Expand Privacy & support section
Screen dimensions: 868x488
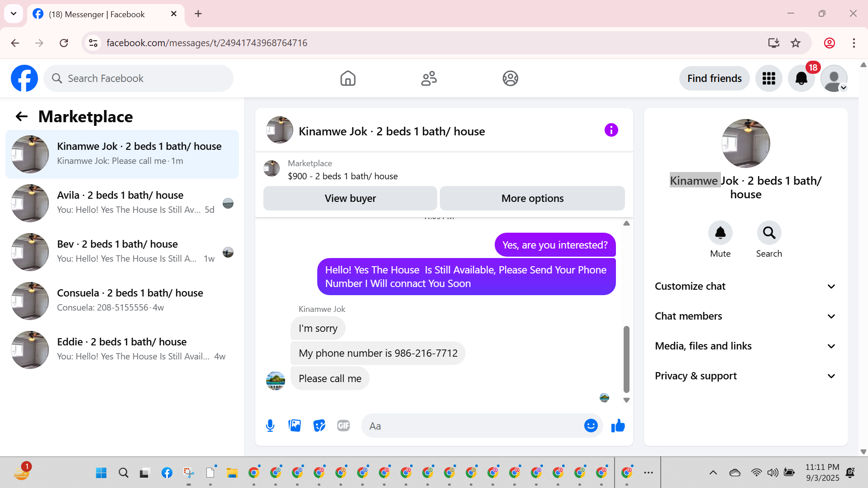pyautogui.click(x=745, y=376)
